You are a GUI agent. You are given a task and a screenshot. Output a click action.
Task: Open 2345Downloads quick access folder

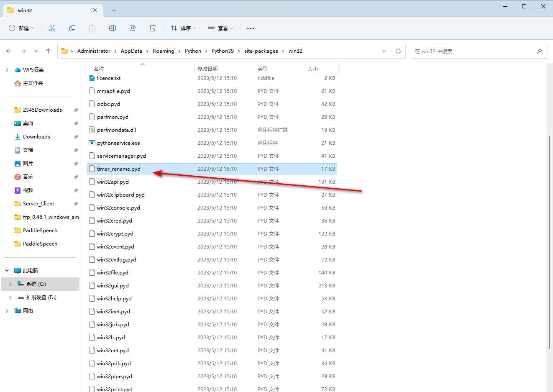[42, 110]
